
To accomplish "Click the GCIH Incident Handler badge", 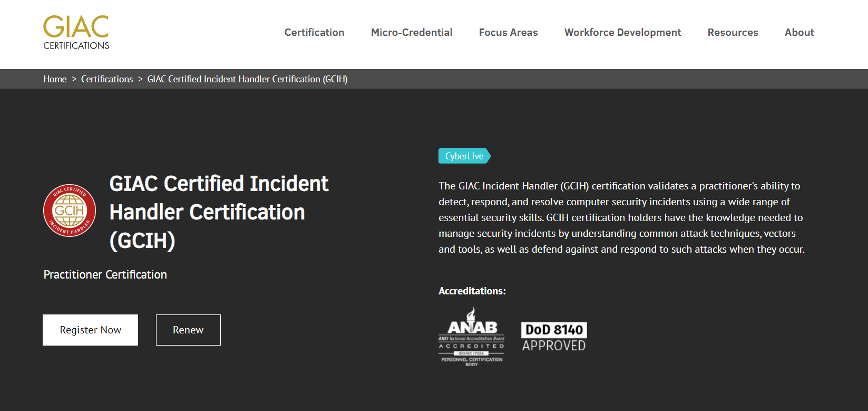I will pos(70,211).
